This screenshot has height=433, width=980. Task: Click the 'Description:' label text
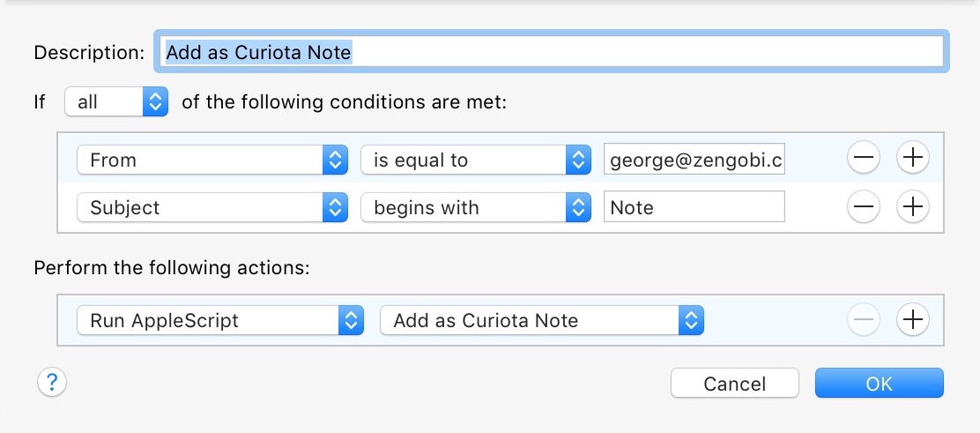(x=88, y=52)
